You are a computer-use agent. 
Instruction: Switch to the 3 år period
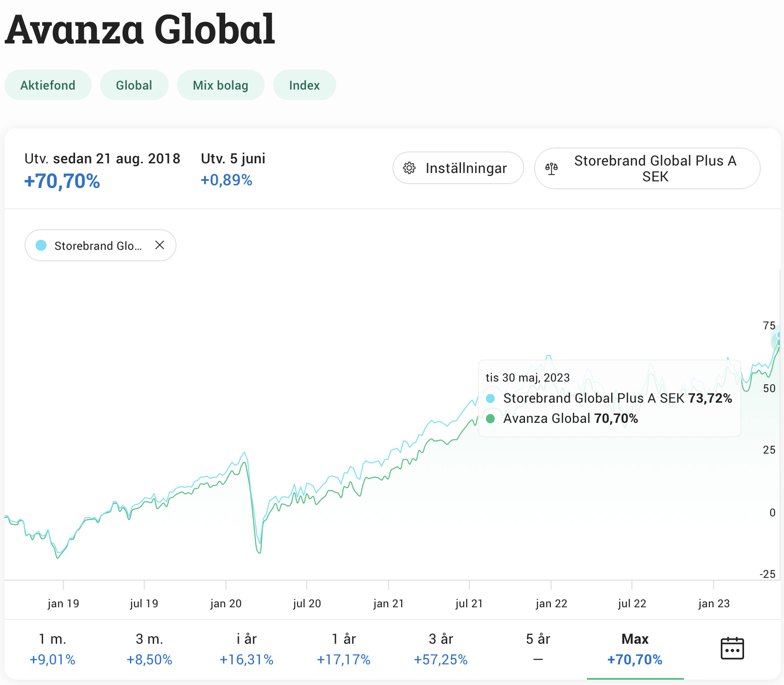tap(441, 649)
